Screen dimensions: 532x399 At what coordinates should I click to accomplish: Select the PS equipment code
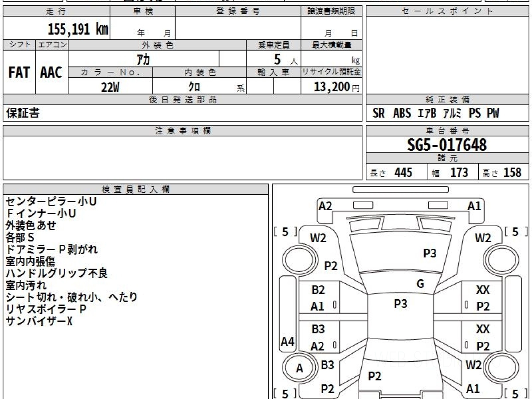(x=475, y=113)
